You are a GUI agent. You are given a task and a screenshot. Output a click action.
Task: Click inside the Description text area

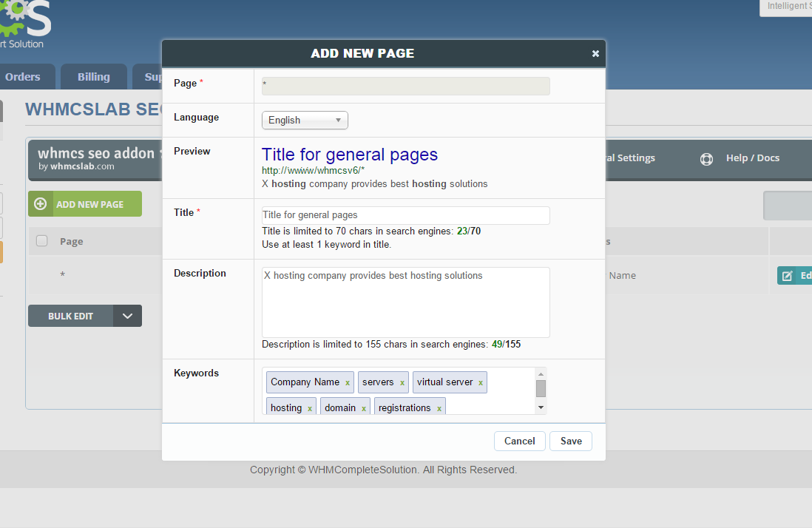click(405, 302)
